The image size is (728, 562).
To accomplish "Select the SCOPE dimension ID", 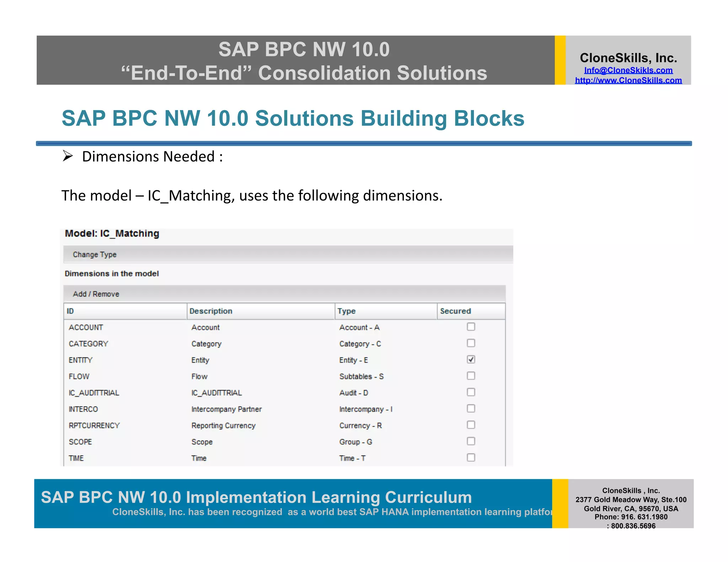I will 80,442.
